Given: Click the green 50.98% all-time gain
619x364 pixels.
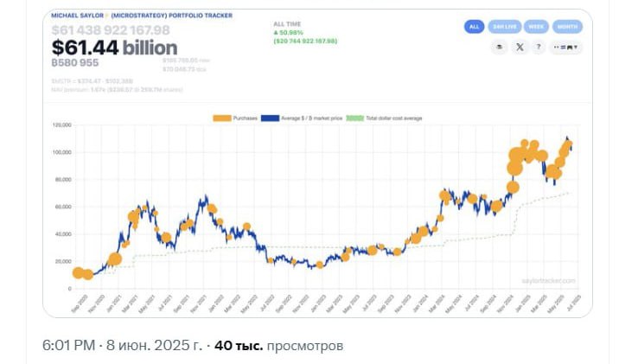Looking at the screenshot, I should pos(289,32).
